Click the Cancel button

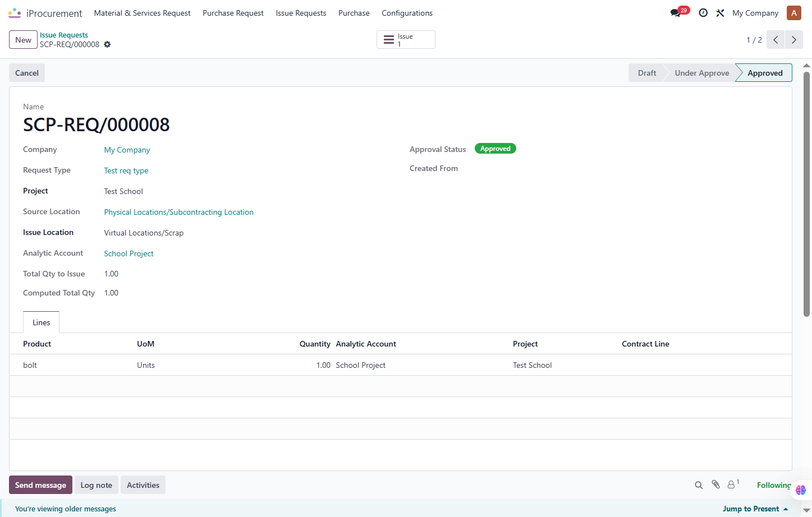click(x=27, y=73)
